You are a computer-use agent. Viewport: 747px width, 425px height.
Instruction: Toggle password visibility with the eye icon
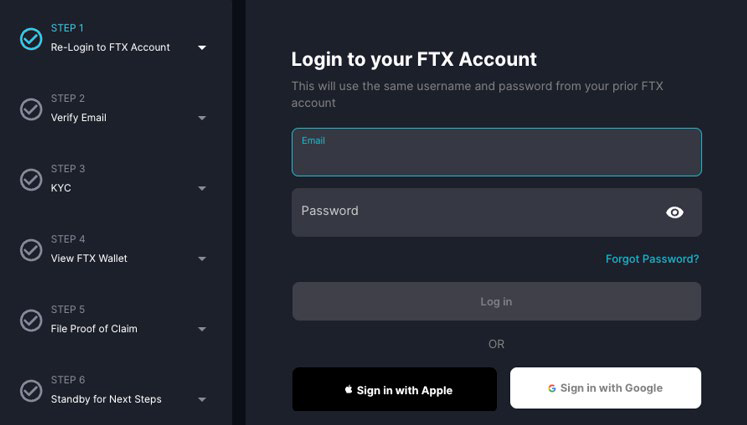click(675, 212)
